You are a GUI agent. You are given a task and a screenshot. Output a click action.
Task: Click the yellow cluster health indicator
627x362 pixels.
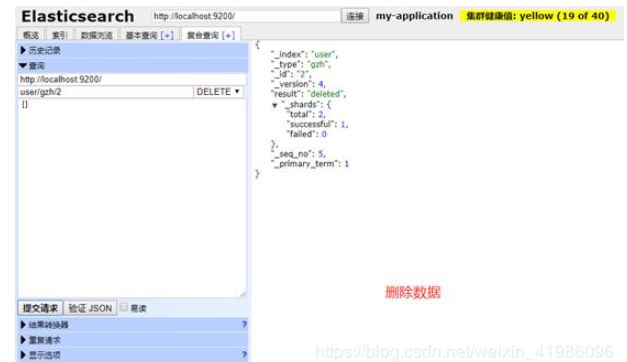pyautogui.click(x=538, y=16)
